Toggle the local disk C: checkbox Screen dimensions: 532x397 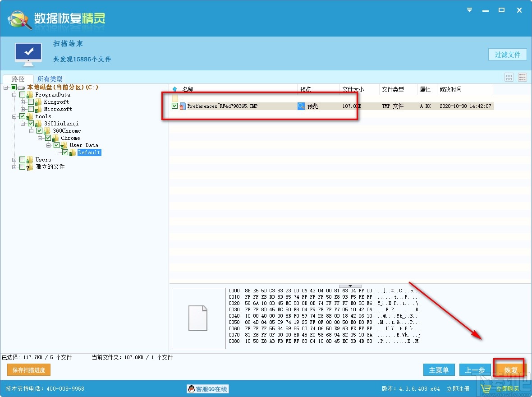tap(14, 88)
